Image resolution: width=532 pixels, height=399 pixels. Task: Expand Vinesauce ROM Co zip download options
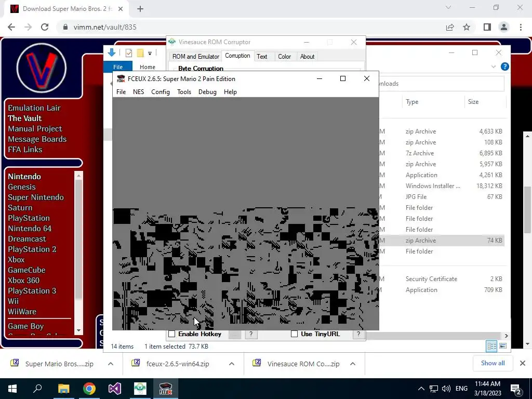click(353, 364)
